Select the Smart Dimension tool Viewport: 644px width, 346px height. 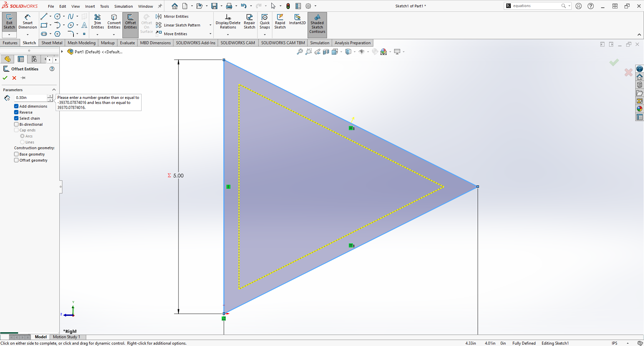[x=28, y=22]
